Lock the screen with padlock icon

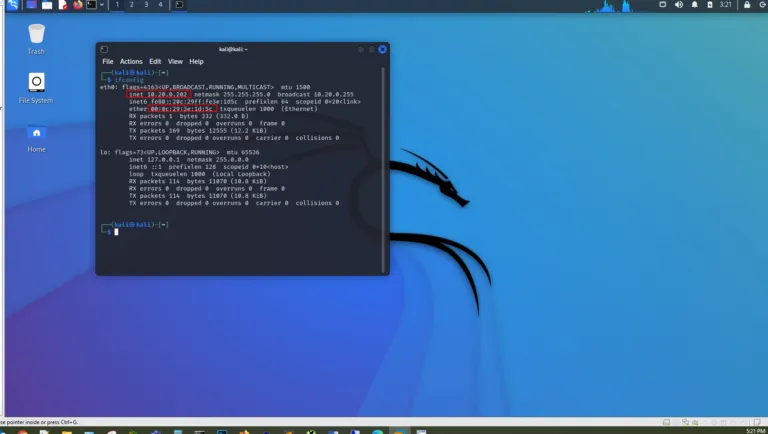pos(747,5)
